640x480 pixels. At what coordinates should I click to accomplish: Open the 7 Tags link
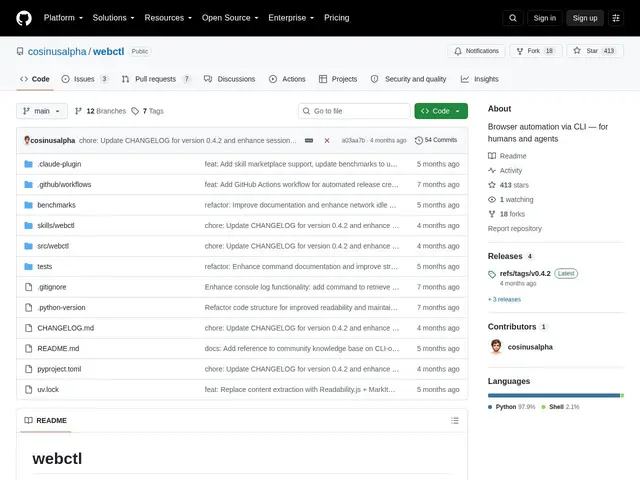coord(147,111)
